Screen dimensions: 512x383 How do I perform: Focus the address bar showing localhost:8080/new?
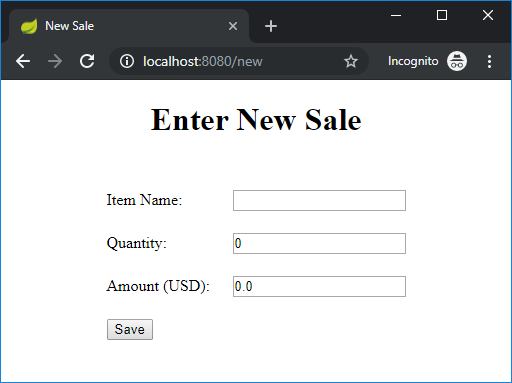click(238, 61)
